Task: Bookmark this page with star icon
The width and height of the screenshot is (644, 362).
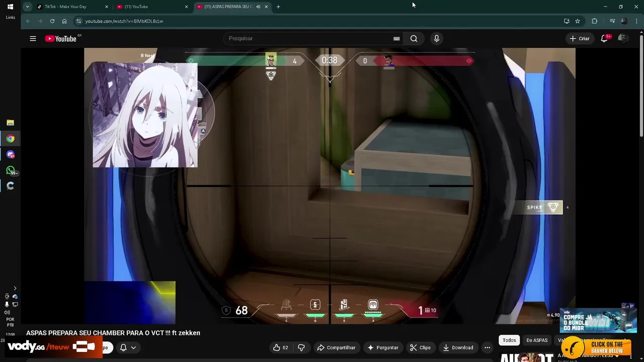Action: coord(578,21)
